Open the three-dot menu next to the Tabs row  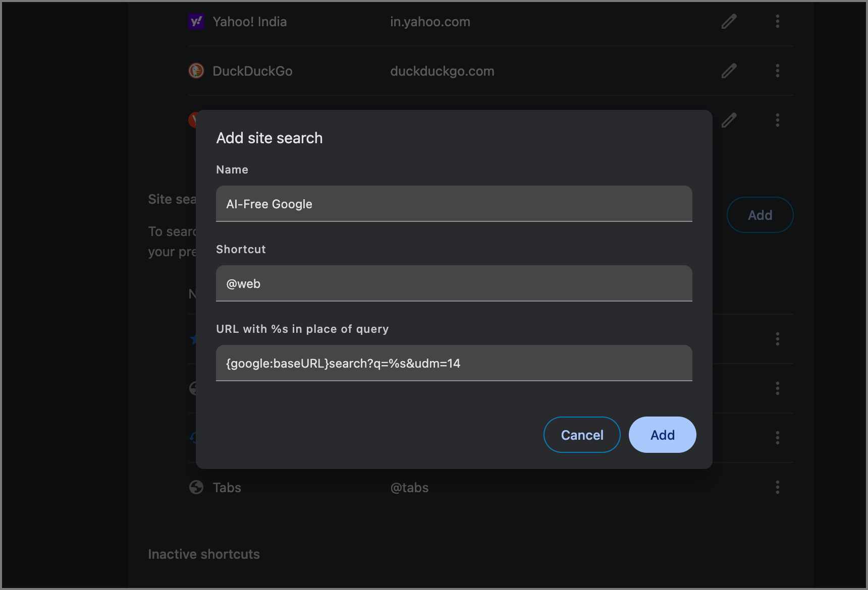tap(778, 487)
